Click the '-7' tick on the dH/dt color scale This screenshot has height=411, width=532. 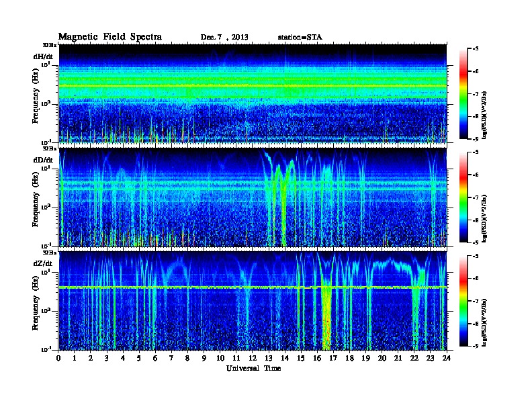point(476,94)
